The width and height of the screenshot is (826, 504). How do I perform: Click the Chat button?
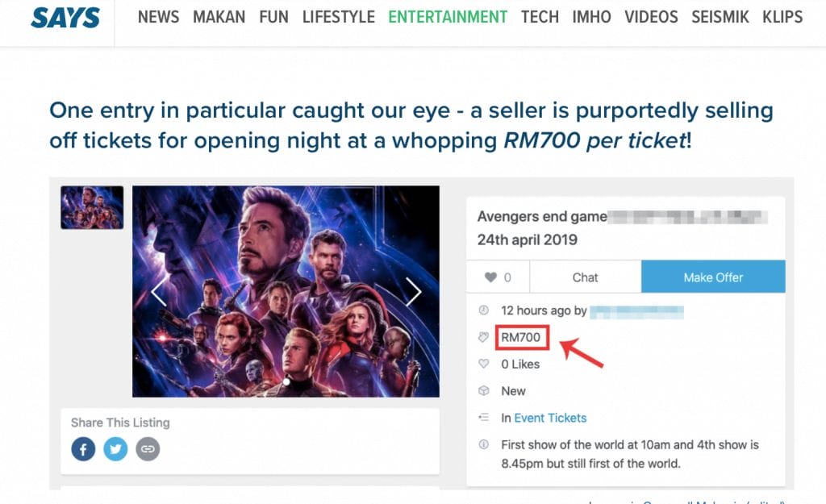point(585,277)
